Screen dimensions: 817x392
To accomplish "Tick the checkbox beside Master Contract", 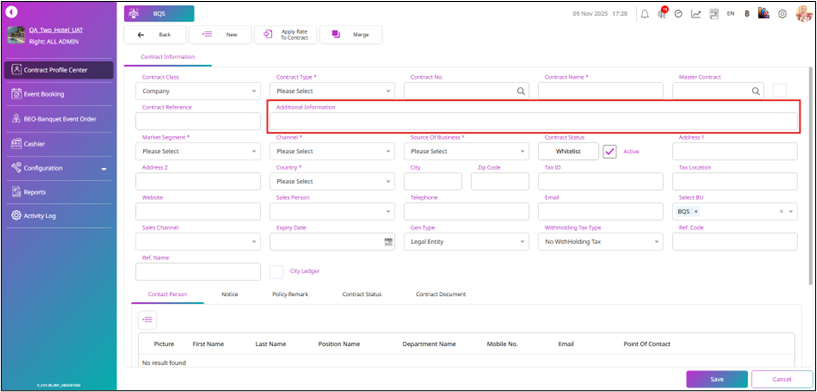I will tap(779, 91).
